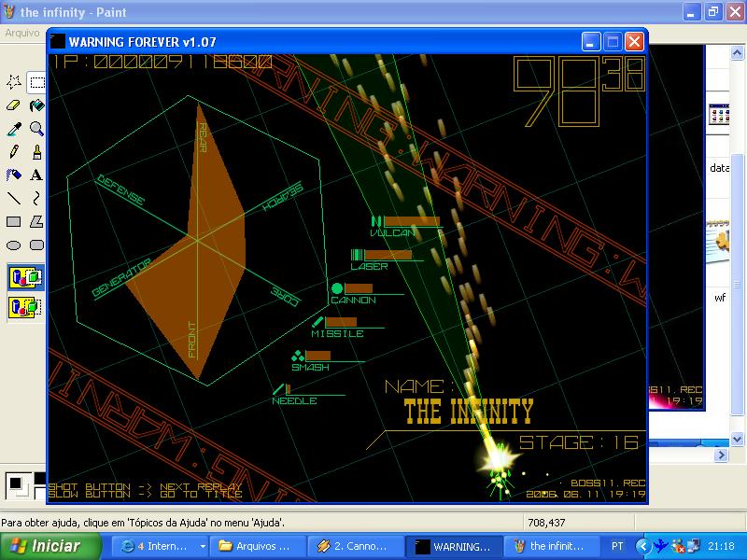Choose the Pencil tool in Paint
Screen dimensions: 747x560
pos(14,152)
